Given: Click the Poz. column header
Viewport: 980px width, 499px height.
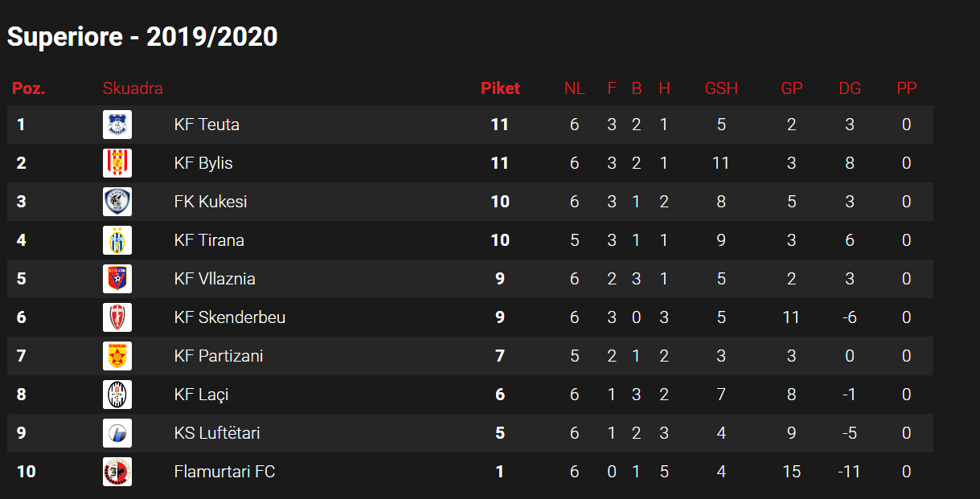Looking at the screenshot, I should 28,88.
